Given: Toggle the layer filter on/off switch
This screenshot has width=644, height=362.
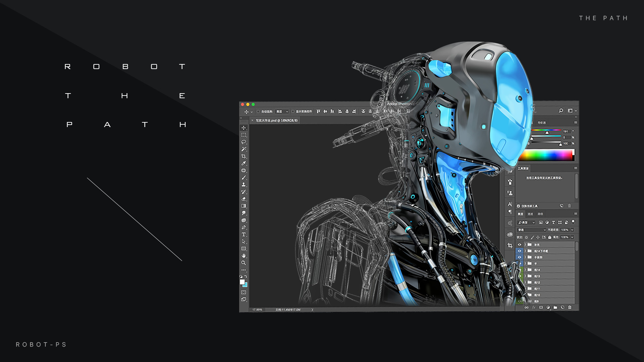Looking at the screenshot, I should click(573, 222).
